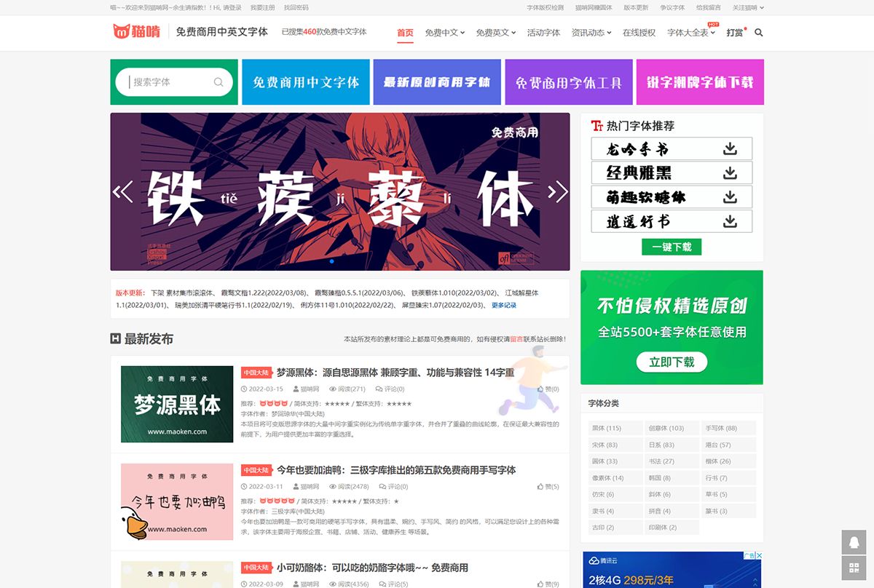Click the notification bell floating icon

(854, 542)
